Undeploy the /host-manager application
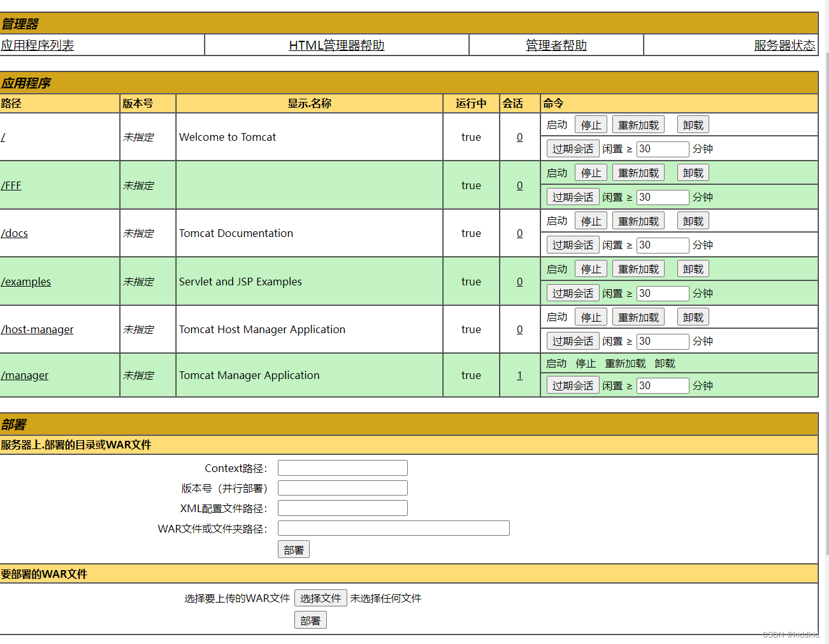Screen dimensions: 829x644 [693, 317]
